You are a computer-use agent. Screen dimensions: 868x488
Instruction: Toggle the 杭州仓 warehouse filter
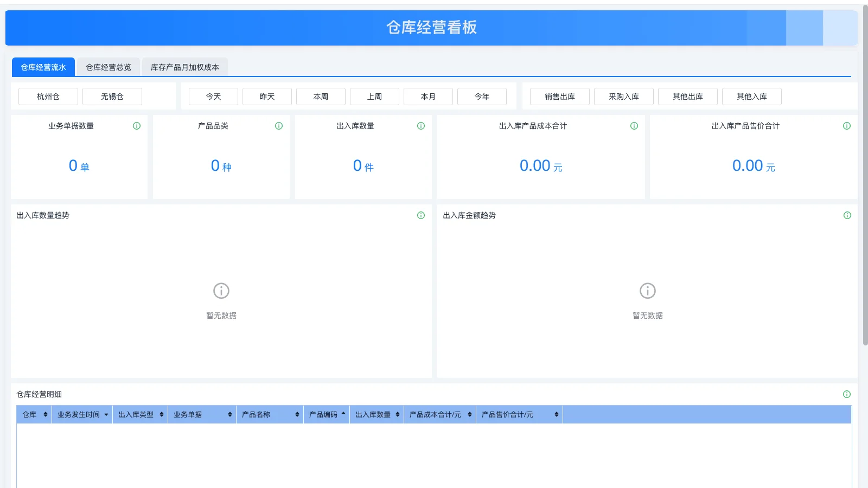tap(47, 97)
